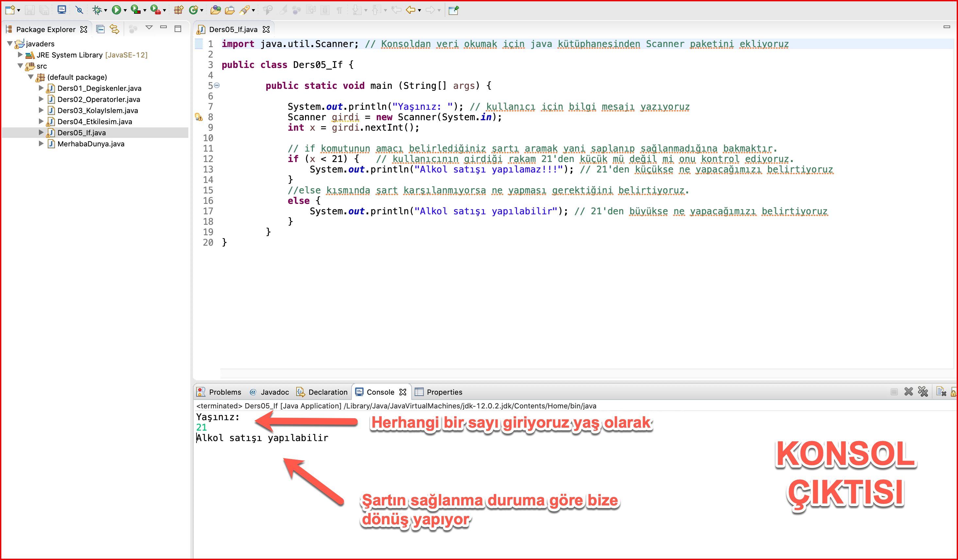
Task: Expand JRE System Library node
Action: tap(20, 55)
